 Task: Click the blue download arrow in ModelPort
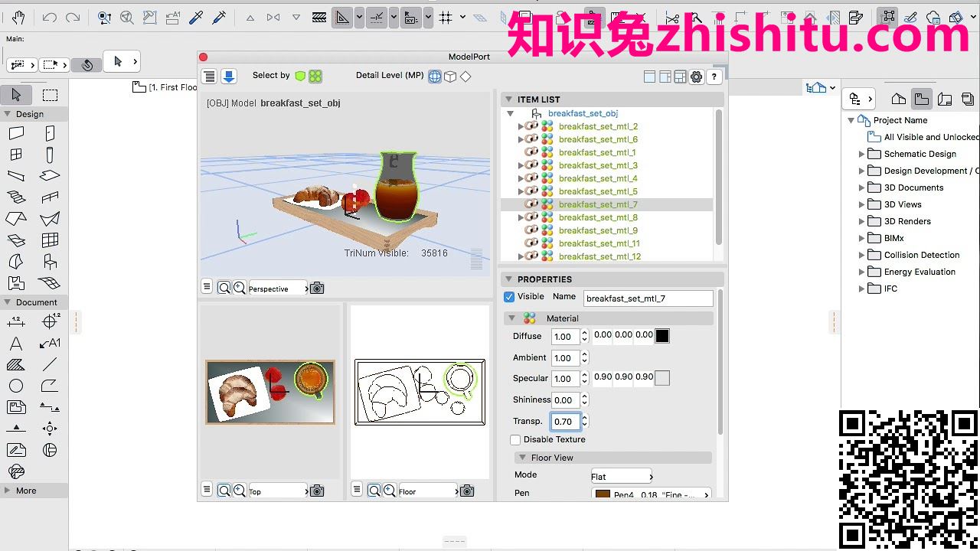[228, 76]
